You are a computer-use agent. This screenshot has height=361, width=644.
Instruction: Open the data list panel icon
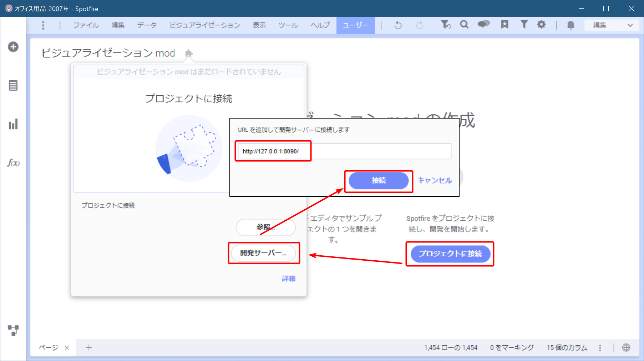13,86
